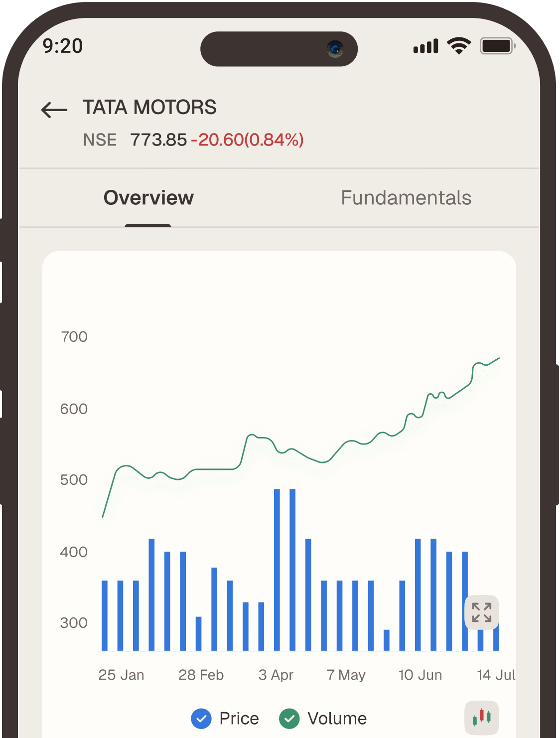Select the Overview tab
560x738 pixels.
coord(148,198)
